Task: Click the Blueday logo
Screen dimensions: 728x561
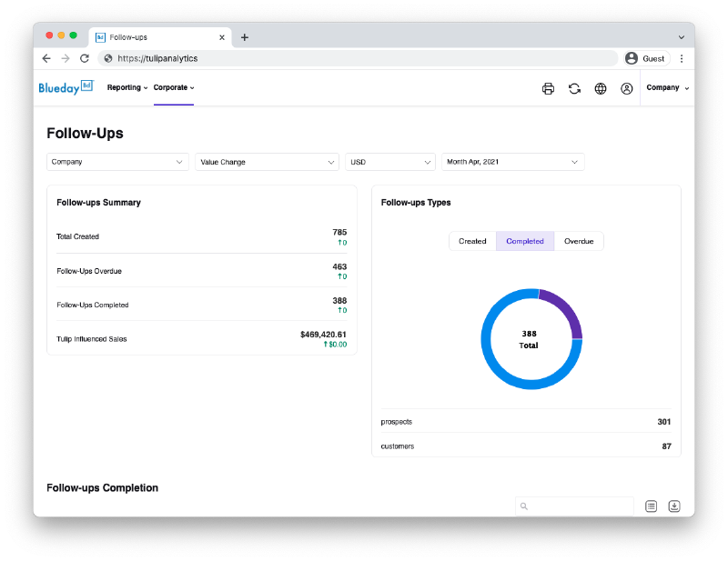Action: [65, 87]
